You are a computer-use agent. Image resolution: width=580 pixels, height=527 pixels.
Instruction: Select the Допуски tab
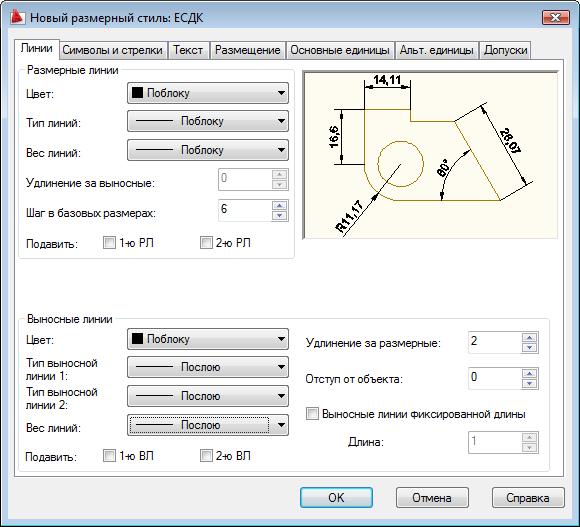[x=505, y=50]
